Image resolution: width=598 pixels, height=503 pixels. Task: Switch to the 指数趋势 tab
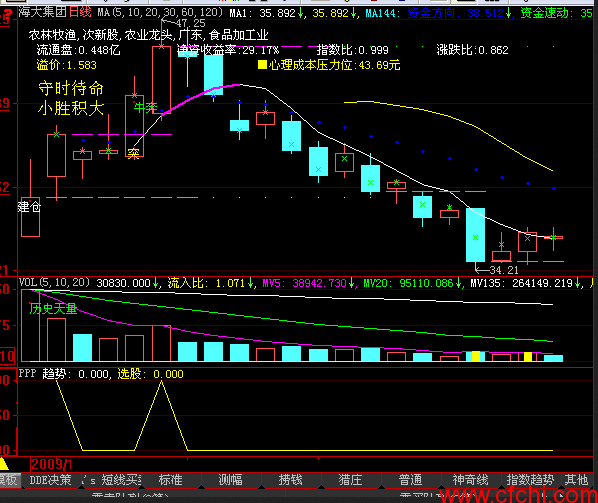530,480
